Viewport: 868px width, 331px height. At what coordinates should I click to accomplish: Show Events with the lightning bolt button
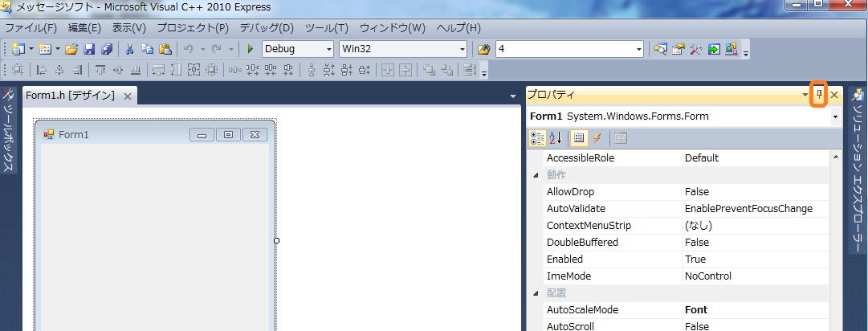[x=597, y=138]
